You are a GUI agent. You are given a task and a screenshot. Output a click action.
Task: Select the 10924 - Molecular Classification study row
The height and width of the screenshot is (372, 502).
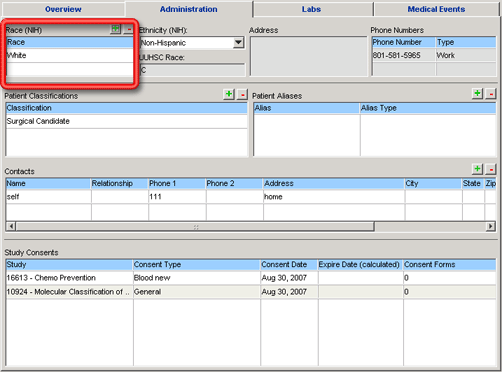point(251,292)
